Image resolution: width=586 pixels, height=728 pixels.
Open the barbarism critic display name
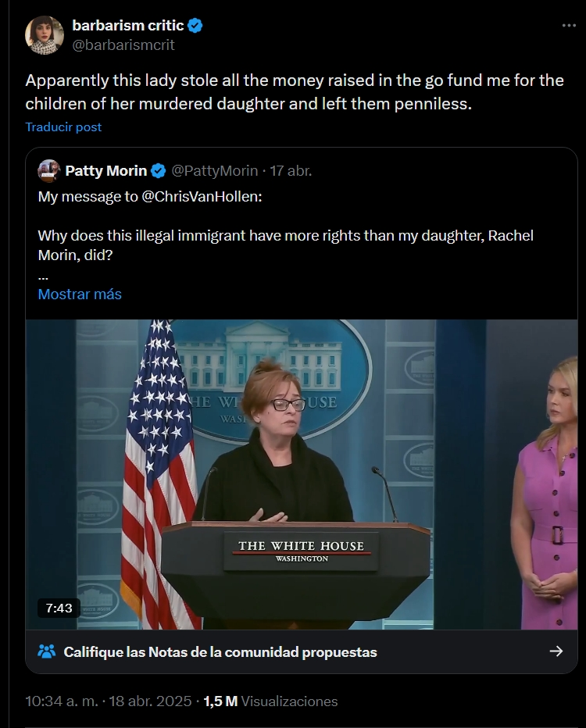pos(128,26)
